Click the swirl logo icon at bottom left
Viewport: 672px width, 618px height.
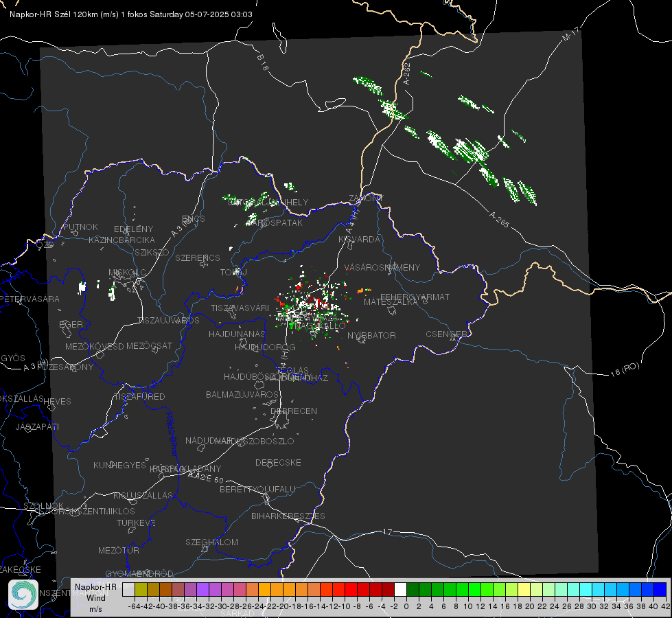tap(23, 595)
